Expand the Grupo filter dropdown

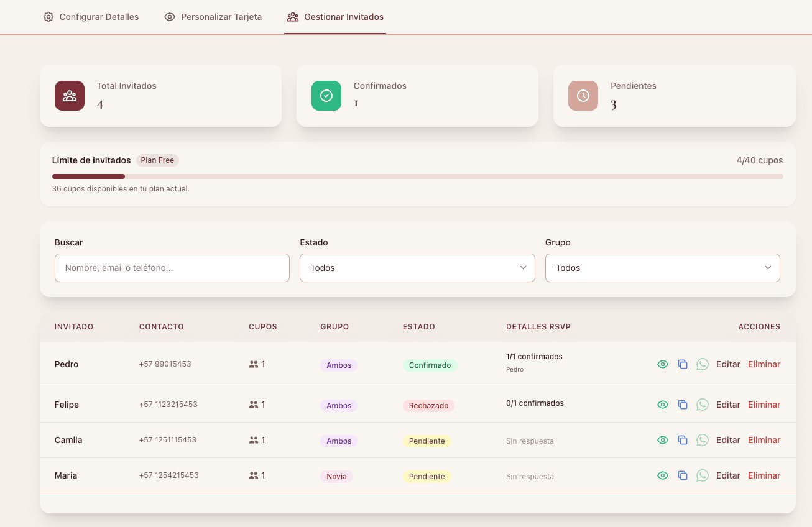[662, 268]
